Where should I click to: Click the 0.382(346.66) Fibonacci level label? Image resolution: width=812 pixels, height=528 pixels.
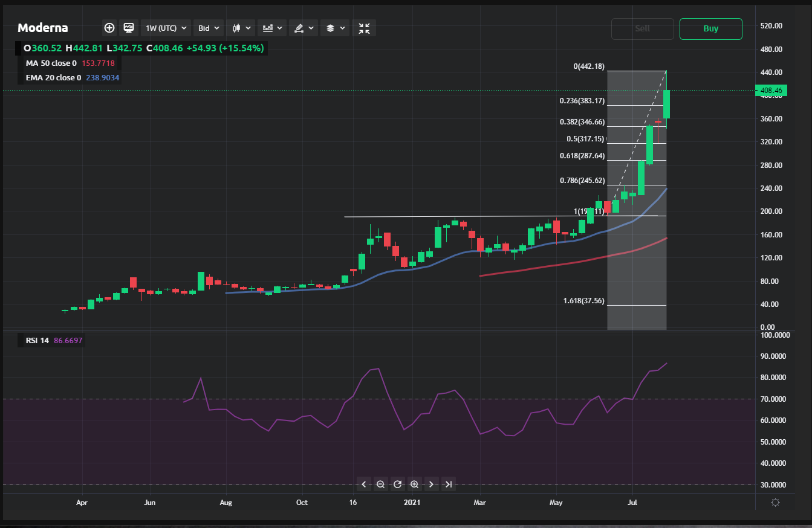click(x=582, y=122)
